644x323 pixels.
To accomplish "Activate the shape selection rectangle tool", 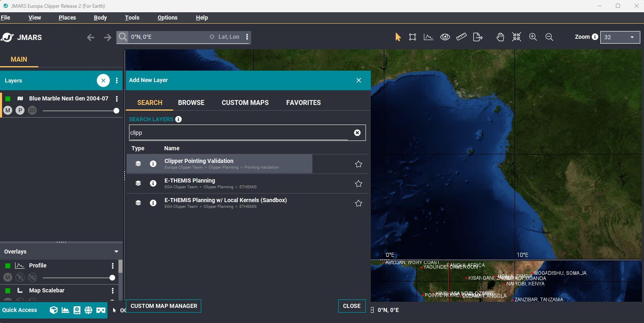I will point(412,37).
